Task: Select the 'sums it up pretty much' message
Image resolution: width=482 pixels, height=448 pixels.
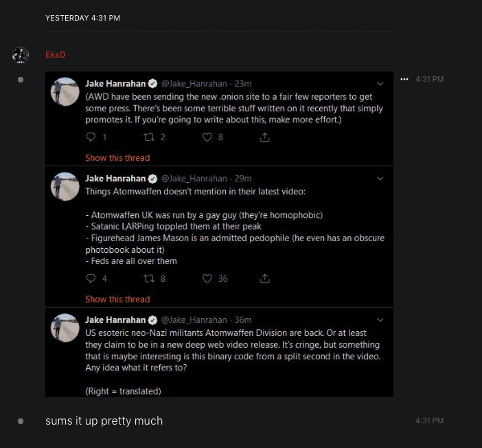Action: coord(104,421)
